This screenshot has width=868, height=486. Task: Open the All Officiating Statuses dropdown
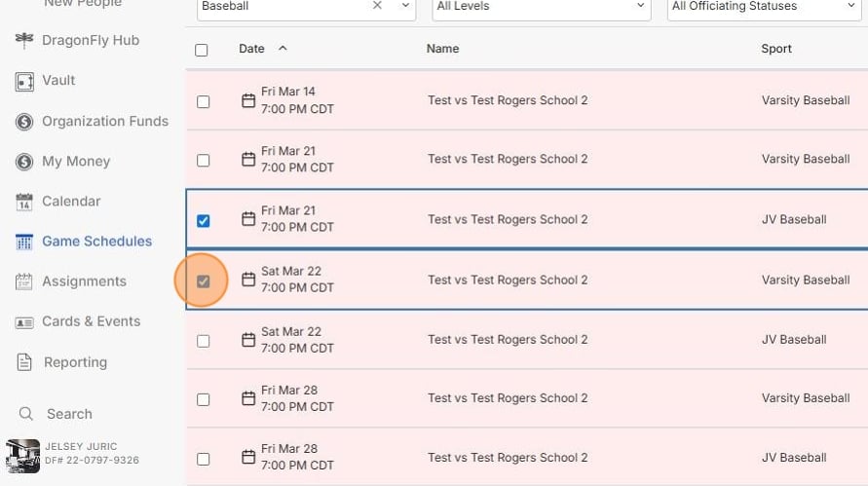[849, 6]
